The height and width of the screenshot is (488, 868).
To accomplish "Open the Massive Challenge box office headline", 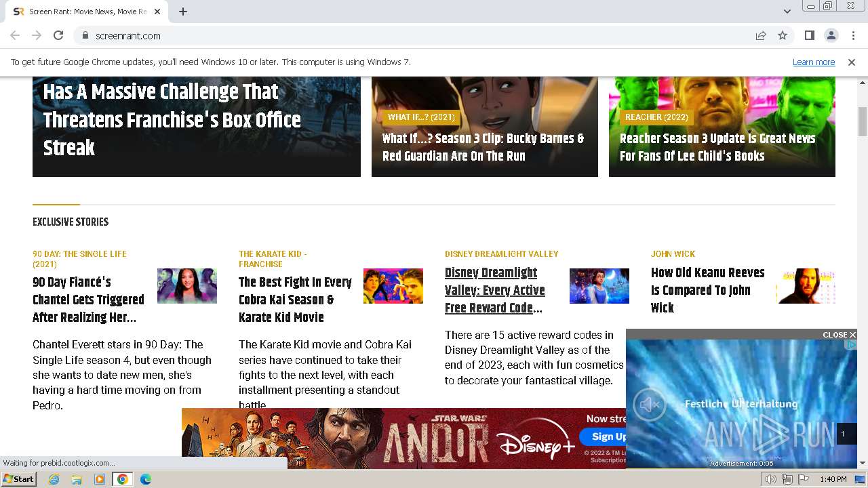I will (x=172, y=120).
